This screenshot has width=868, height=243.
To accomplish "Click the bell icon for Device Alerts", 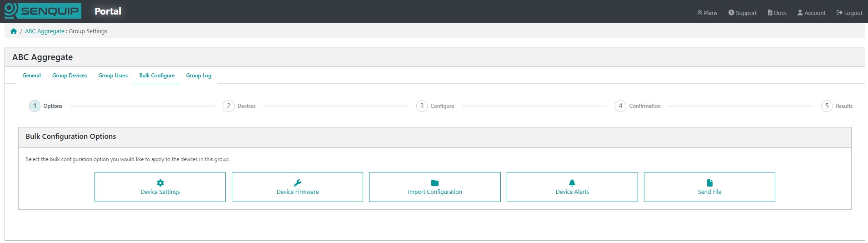I will pos(572,183).
